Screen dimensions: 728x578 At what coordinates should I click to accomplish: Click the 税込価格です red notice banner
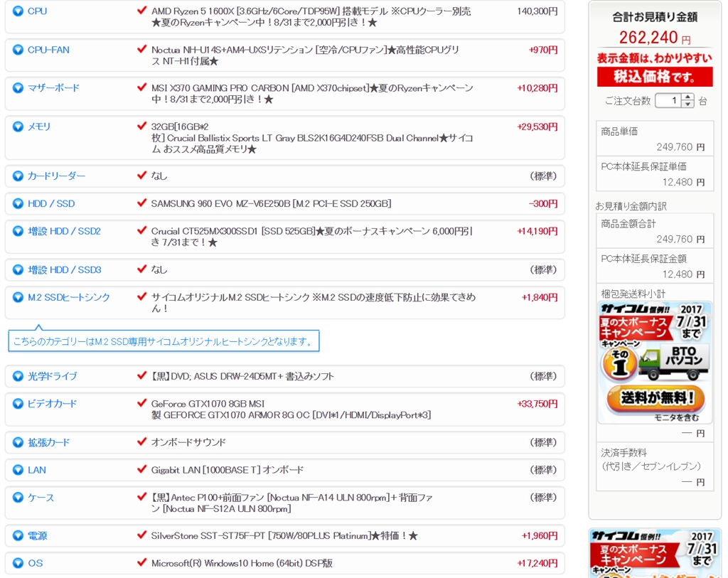pos(655,77)
